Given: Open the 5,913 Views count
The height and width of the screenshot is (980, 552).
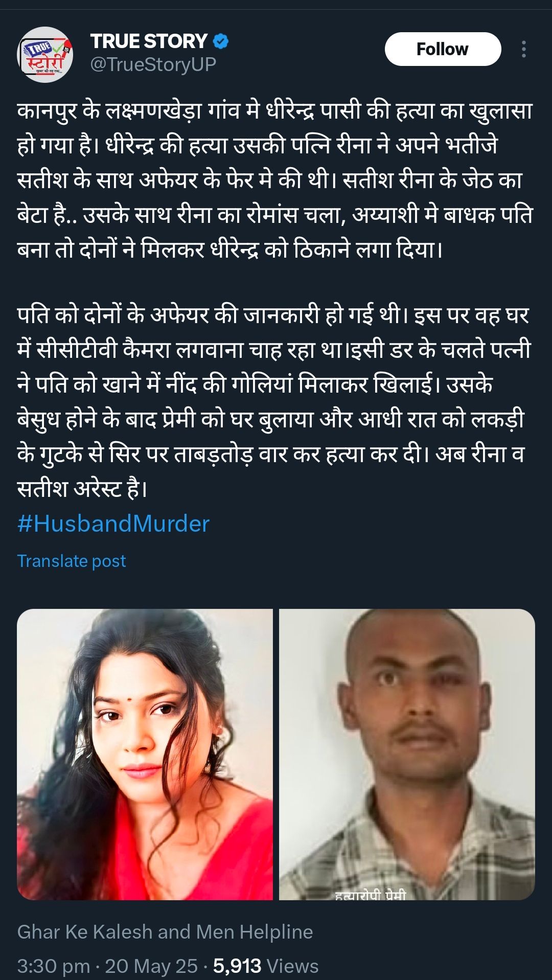Looking at the screenshot, I should (x=266, y=966).
